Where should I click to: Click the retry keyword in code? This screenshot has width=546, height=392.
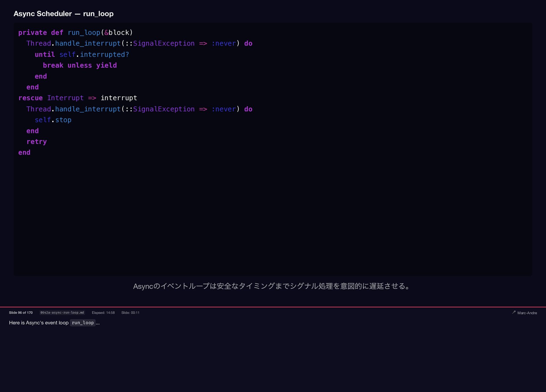click(x=36, y=142)
